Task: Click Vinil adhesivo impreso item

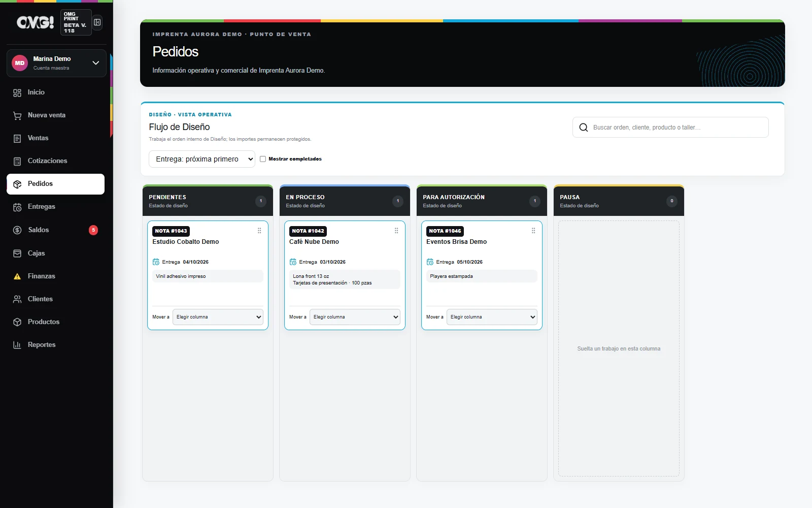Action: pos(208,276)
